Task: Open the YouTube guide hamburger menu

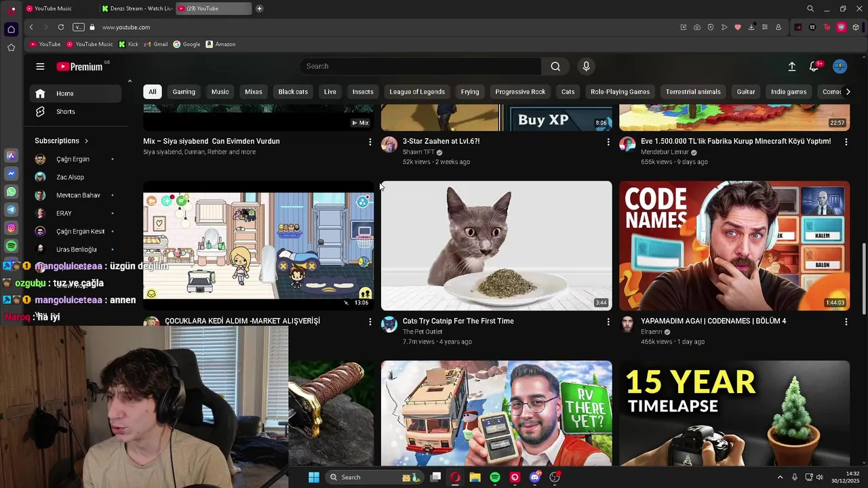Action: (x=40, y=66)
